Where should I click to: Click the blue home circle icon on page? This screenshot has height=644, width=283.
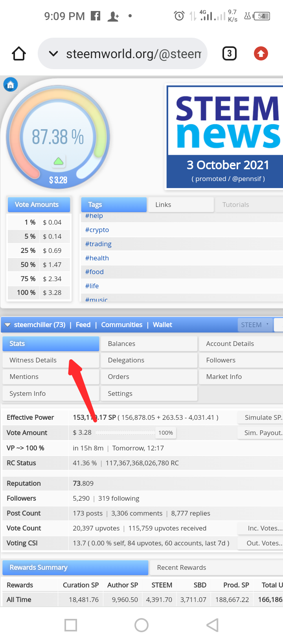click(x=11, y=84)
